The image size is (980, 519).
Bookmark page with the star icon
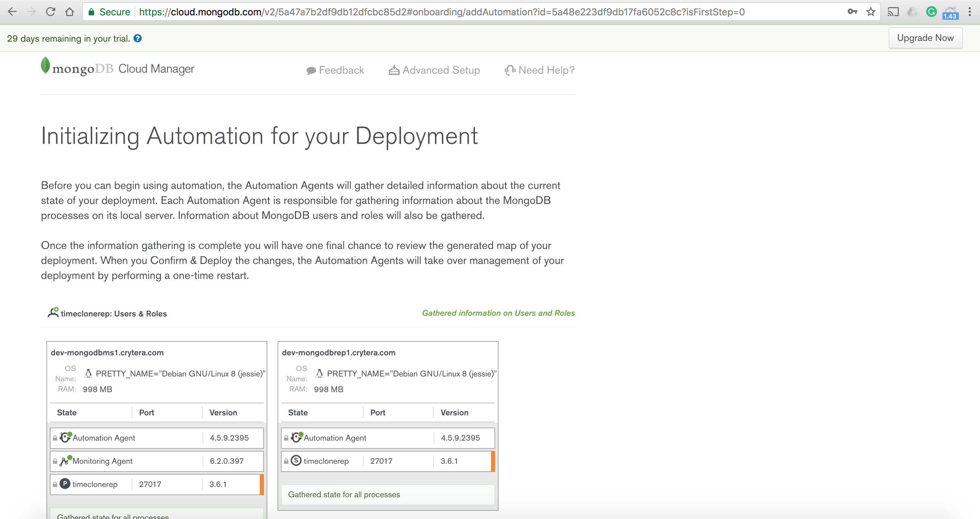[x=871, y=12]
